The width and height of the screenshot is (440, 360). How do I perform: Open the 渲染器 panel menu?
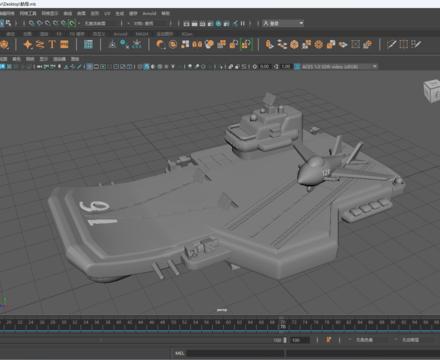[x=59, y=59]
